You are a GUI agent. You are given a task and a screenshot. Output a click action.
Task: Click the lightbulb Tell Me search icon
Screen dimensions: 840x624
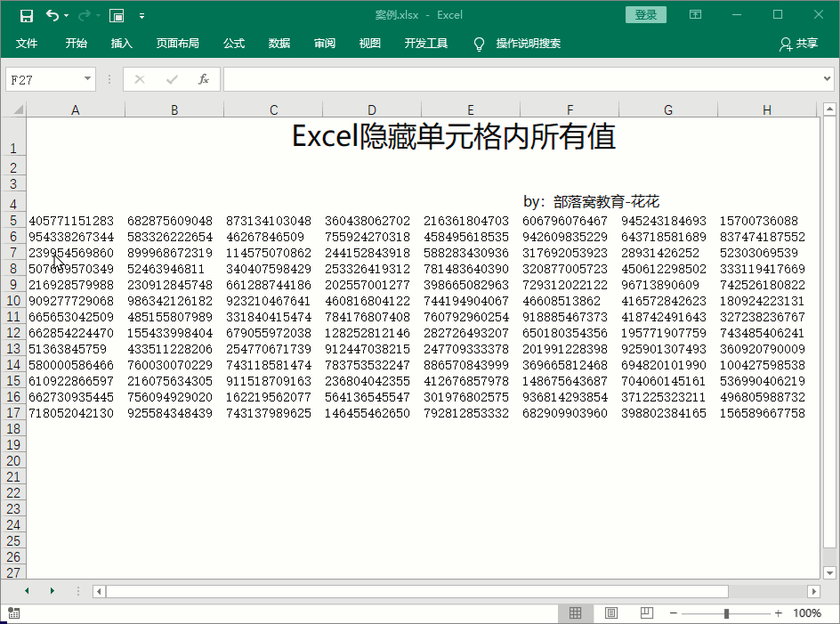(479, 44)
